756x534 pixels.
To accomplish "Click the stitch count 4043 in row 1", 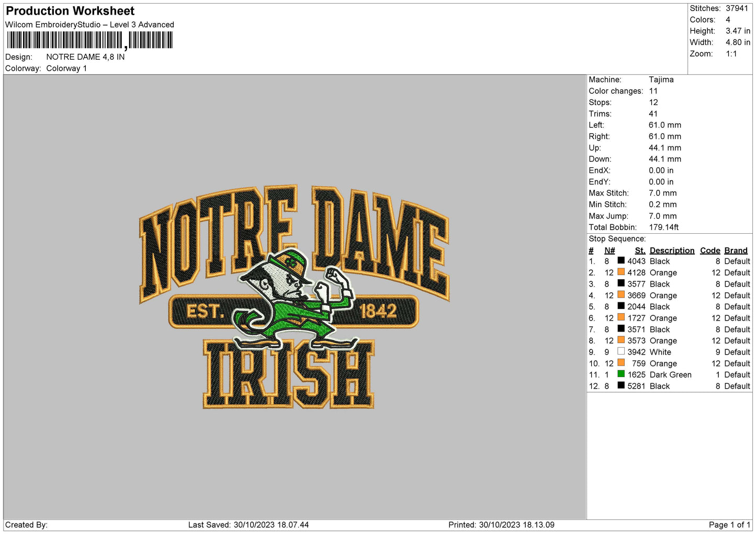I will [x=637, y=261].
